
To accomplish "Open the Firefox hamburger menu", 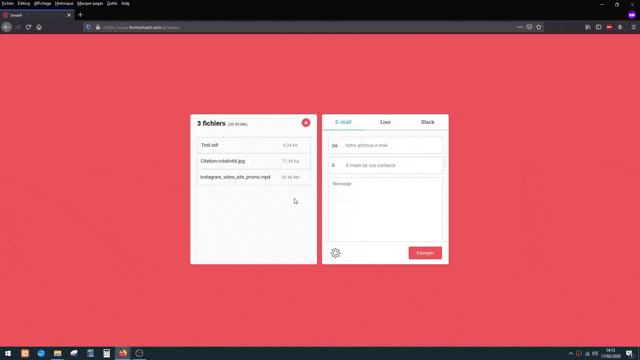I will (x=633, y=27).
